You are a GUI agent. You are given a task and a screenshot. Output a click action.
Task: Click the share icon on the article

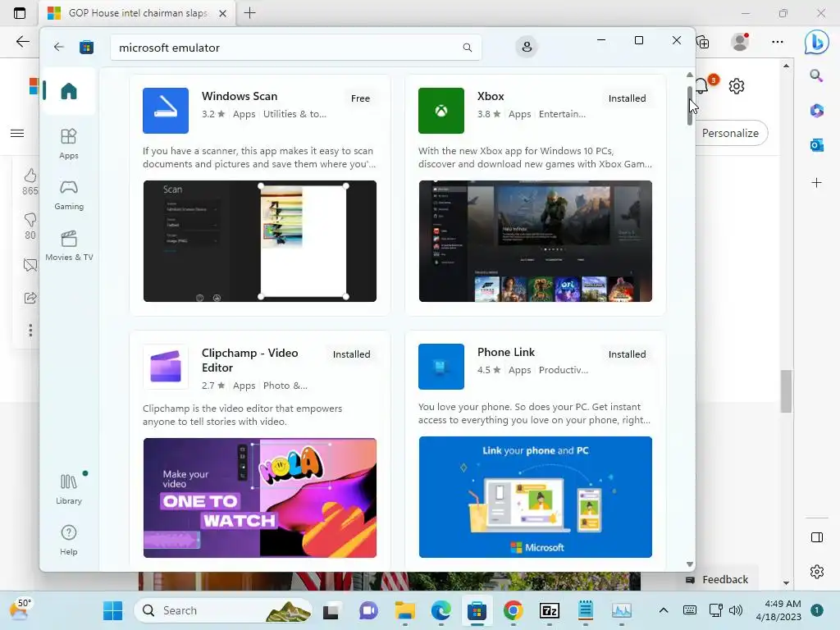pos(30,298)
